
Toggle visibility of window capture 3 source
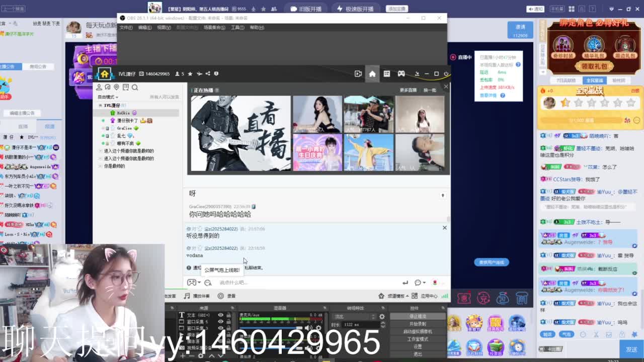pos(220,328)
